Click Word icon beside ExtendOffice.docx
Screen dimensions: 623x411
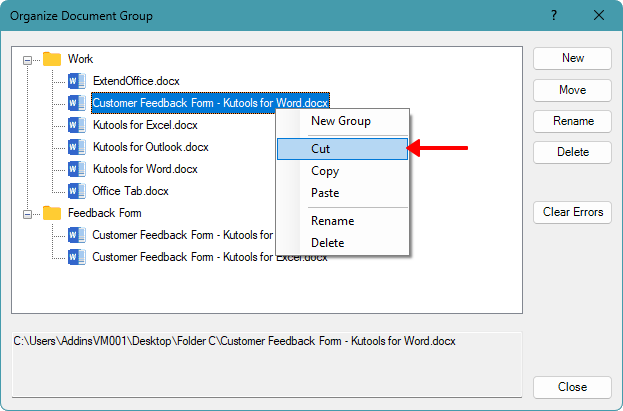coord(77,81)
